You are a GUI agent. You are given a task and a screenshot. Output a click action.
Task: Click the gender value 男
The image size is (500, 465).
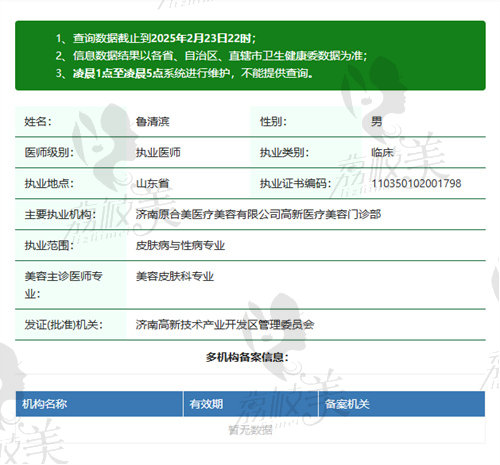point(377,121)
